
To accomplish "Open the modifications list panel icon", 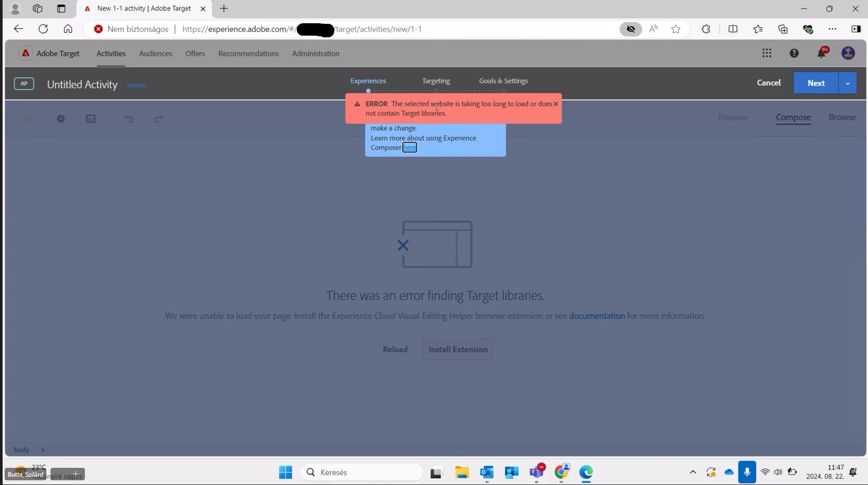I will (91, 119).
